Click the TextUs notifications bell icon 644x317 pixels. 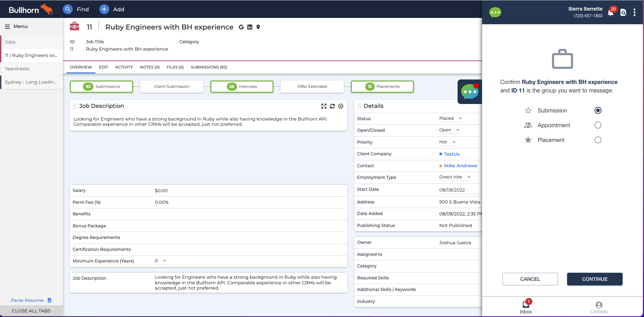[x=611, y=12]
